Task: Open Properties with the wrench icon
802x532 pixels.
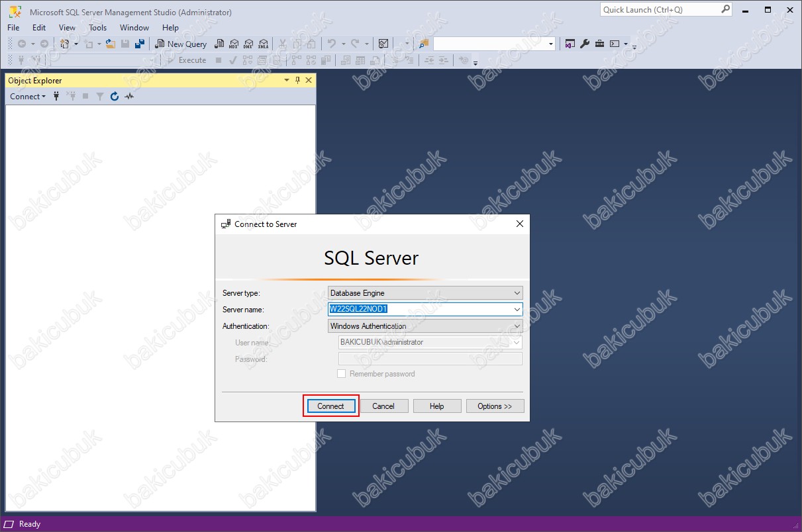Action: [585, 44]
